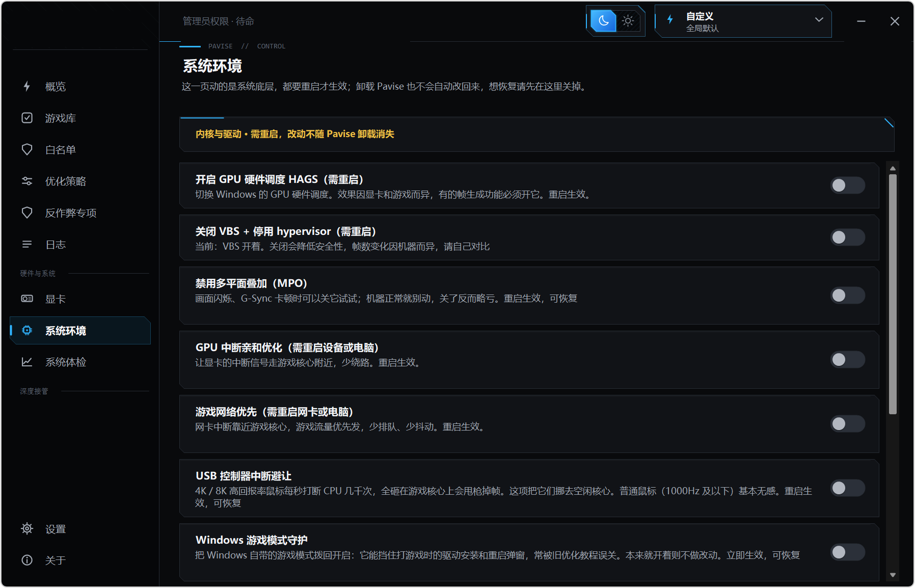Click the USB 控制器中断避让 title
The width and height of the screenshot is (915, 588).
244,476
